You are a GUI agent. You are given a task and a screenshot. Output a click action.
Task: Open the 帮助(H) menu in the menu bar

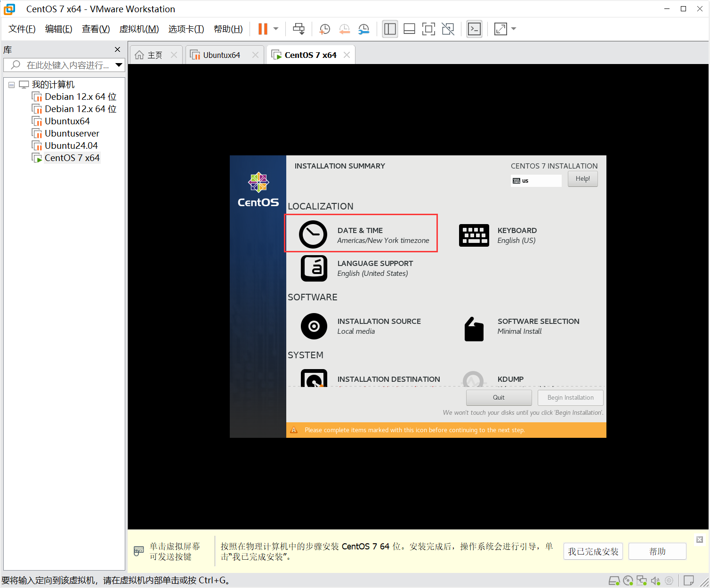coord(228,29)
